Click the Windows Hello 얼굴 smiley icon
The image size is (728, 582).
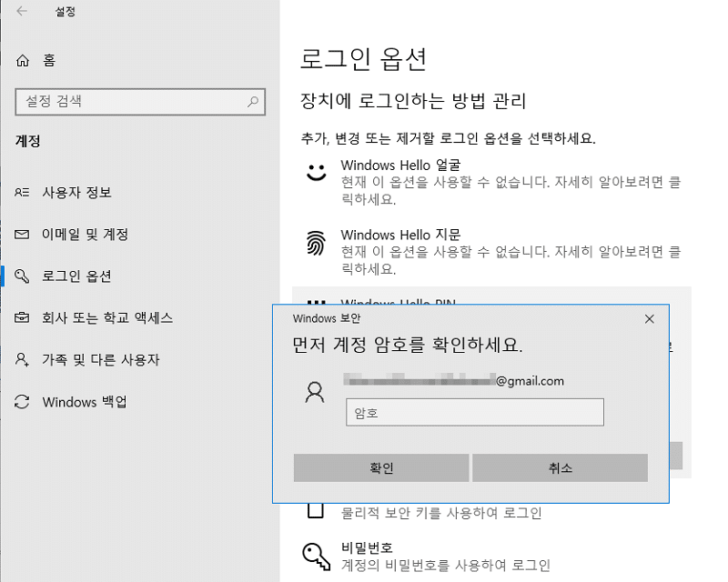(316, 172)
